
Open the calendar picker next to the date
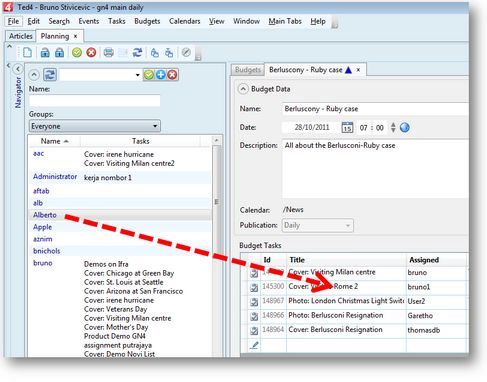point(347,127)
